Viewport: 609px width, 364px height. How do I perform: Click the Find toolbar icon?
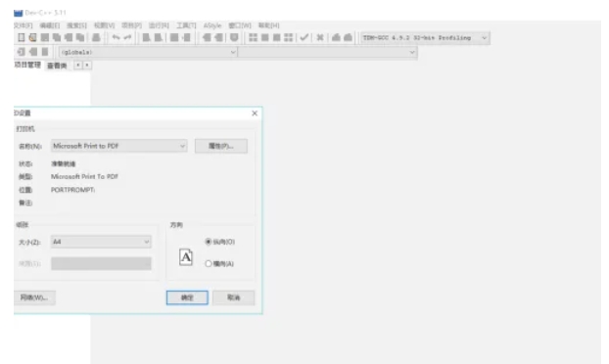(146, 37)
